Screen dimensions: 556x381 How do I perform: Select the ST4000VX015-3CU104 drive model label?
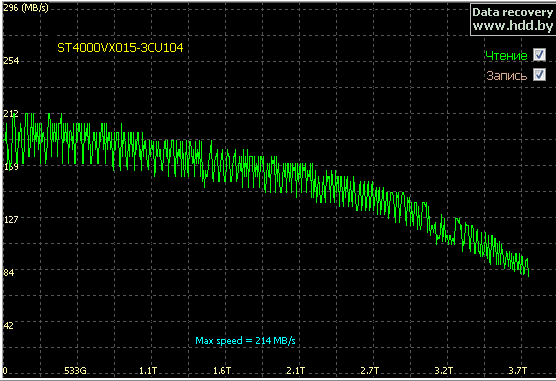pos(120,48)
